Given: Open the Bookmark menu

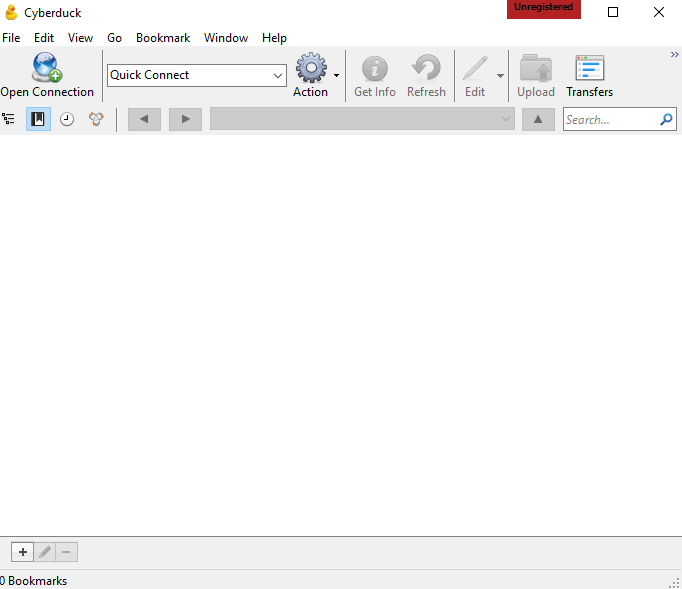Looking at the screenshot, I should tap(163, 38).
